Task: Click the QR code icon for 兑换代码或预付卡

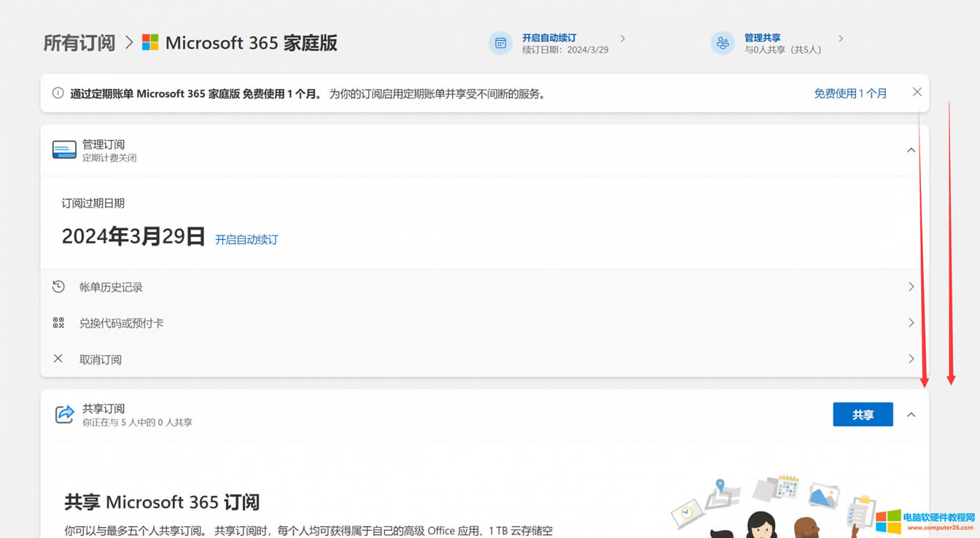Action: point(58,322)
